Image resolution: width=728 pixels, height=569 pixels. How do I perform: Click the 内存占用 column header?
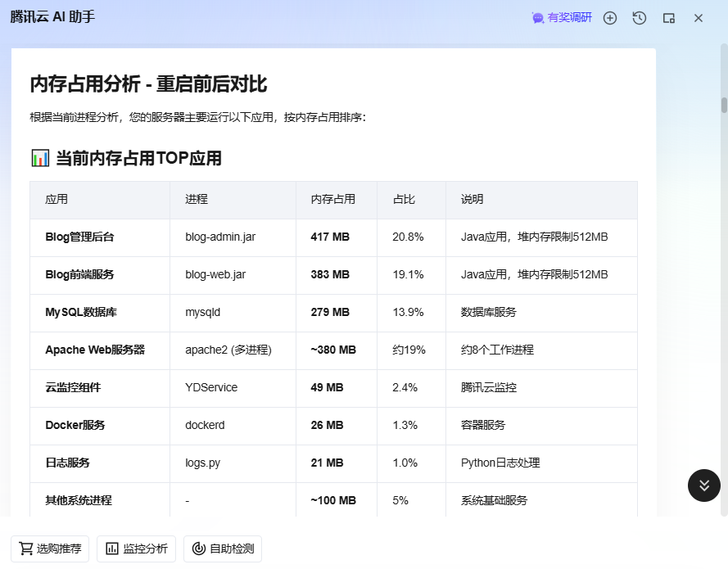pos(333,200)
